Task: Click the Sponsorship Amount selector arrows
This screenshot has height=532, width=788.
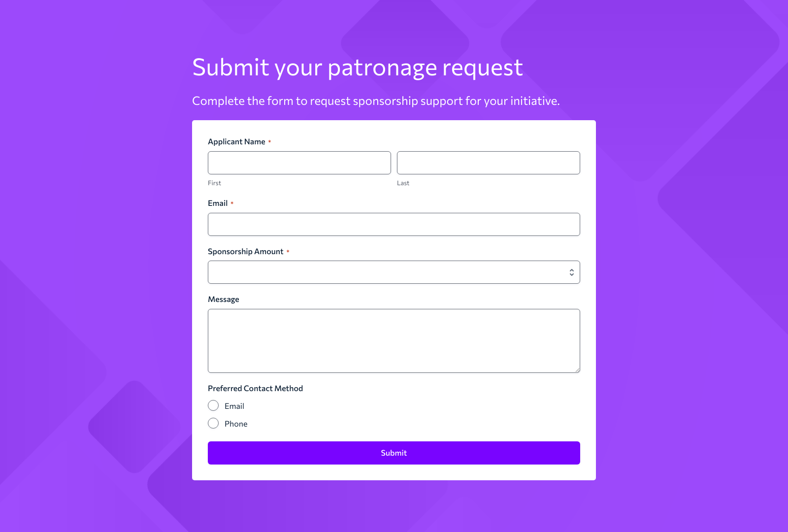Action: click(x=571, y=271)
